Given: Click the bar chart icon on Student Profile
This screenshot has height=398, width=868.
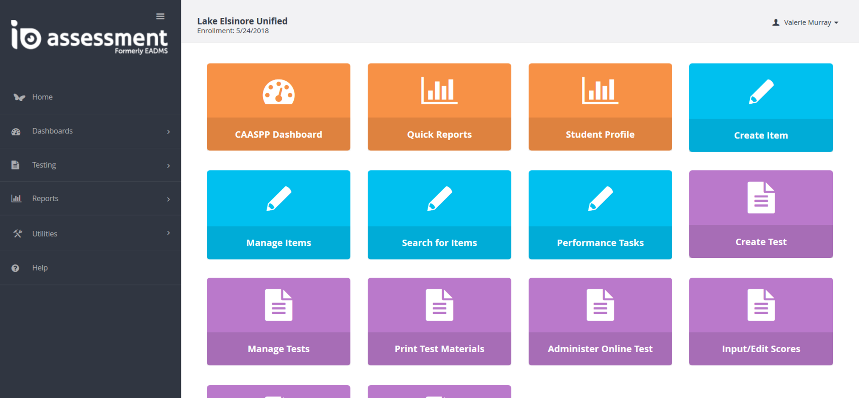Looking at the screenshot, I should tap(600, 91).
